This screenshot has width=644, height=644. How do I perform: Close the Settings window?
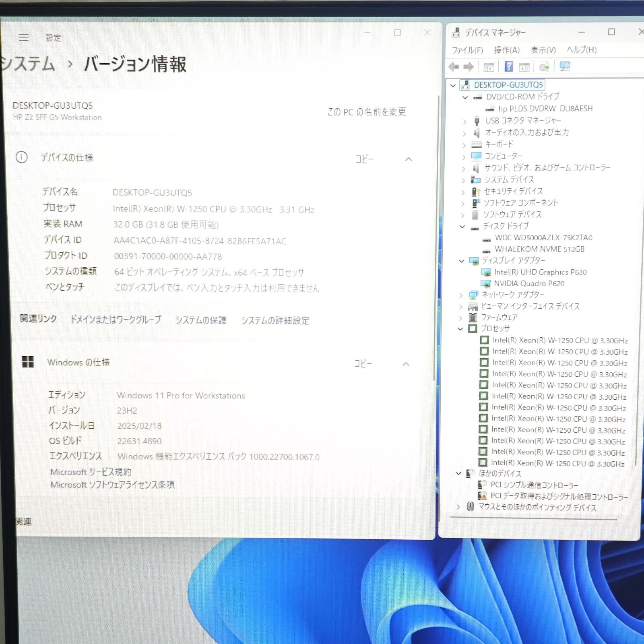tap(427, 33)
